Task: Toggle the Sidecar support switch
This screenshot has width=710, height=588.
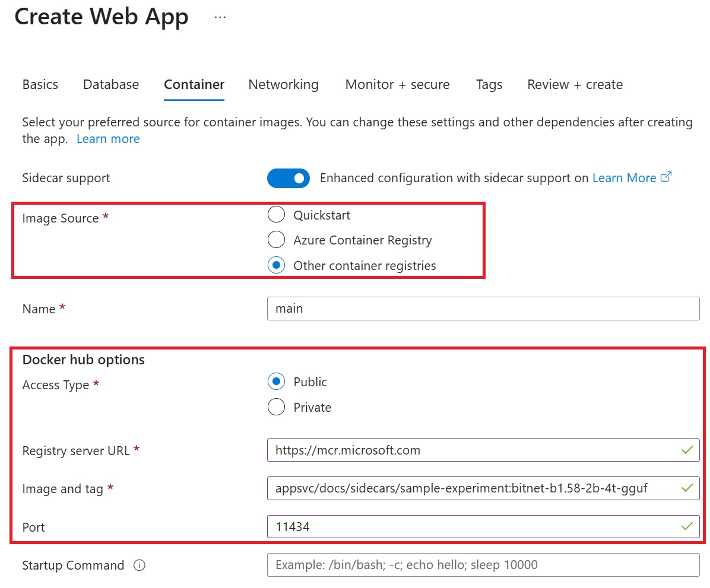Action: (289, 178)
